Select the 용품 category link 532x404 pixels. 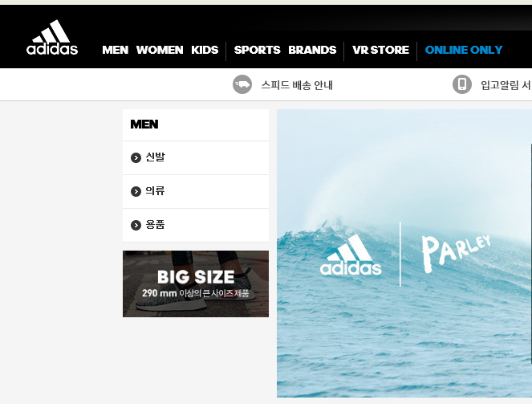coord(155,224)
